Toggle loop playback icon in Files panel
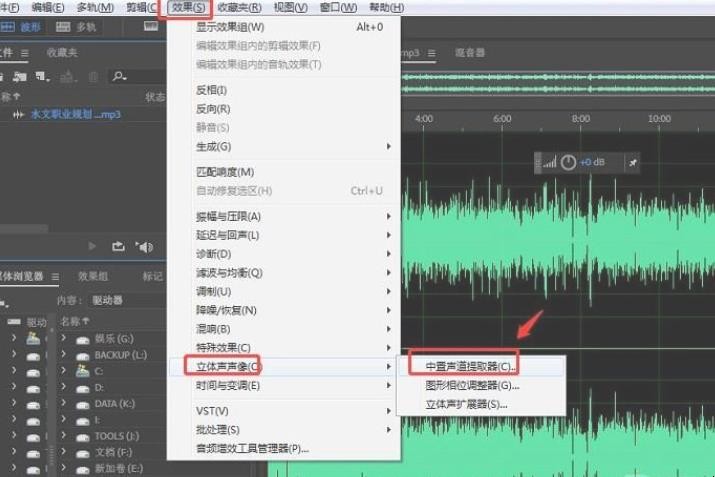715x477 pixels. click(118, 247)
